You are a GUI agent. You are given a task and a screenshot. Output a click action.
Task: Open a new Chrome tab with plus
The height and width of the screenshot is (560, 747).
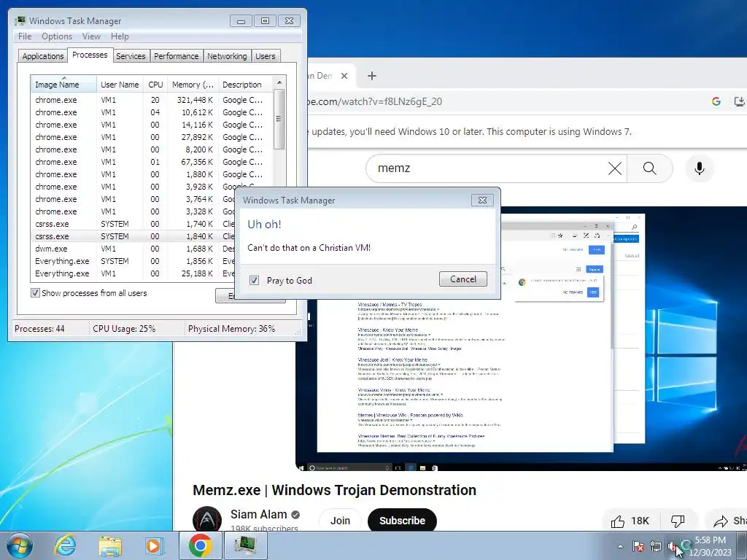tap(372, 76)
